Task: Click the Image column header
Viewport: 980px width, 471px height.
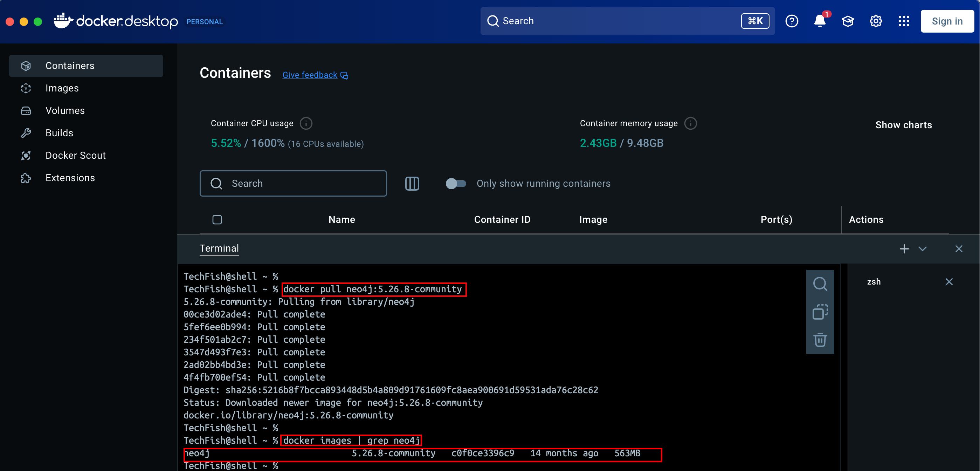Action: [x=593, y=220]
